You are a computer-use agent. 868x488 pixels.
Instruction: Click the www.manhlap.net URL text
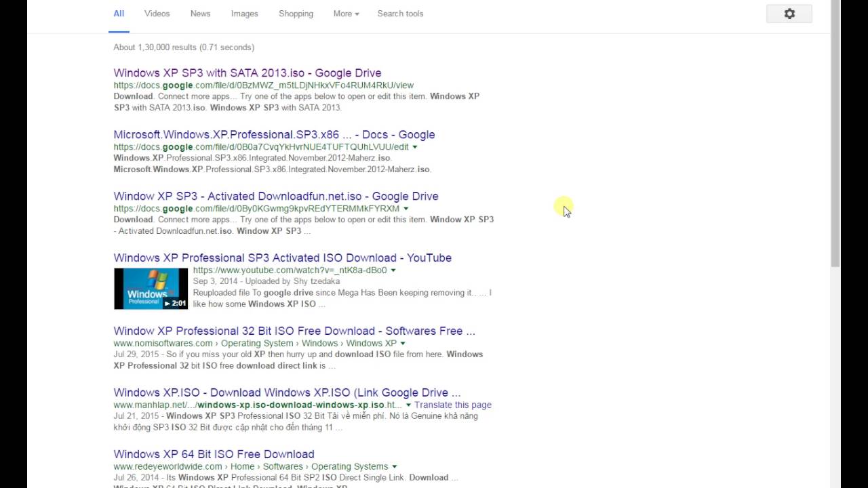tap(258, 405)
